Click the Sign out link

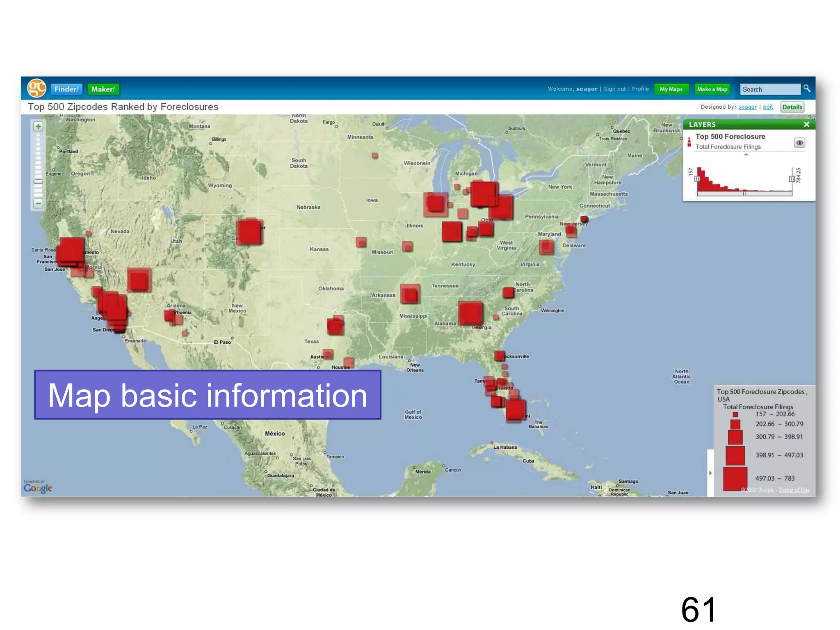[614, 89]
